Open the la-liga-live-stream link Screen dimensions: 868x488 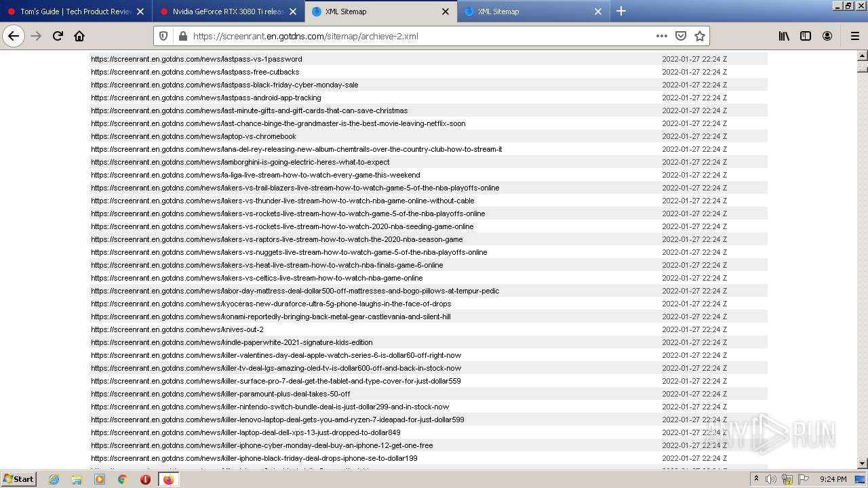pos(256,175)
